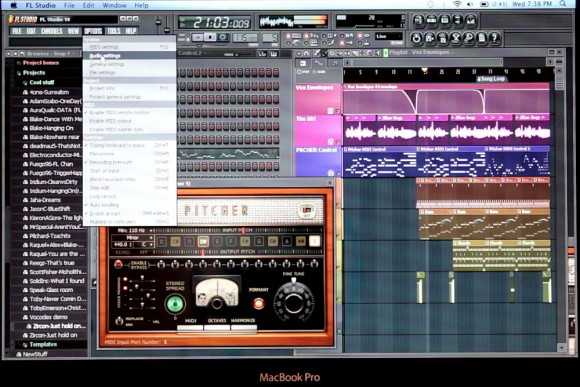
Task: Click the scissors audio editor toolbar icon
Action: pyautogui.click(x=456, y=38)
